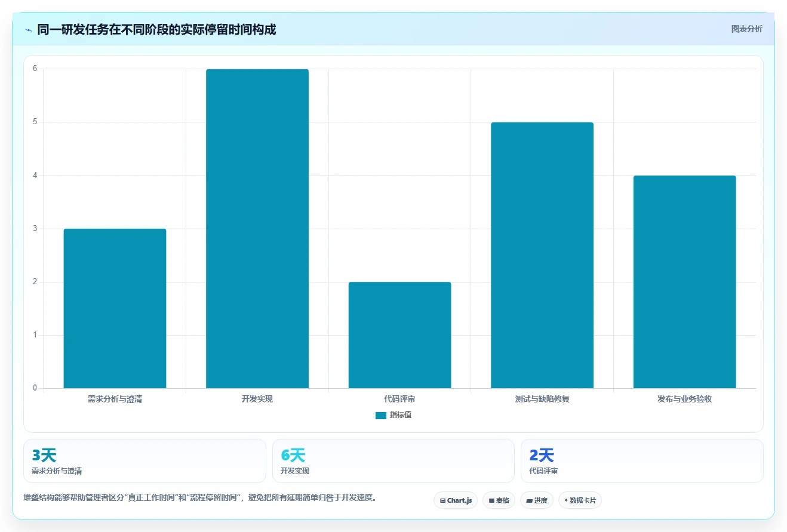Select the 开发实现 bar in chart
Viewport: 787px width, 532px height.
[x=257, y=229]
